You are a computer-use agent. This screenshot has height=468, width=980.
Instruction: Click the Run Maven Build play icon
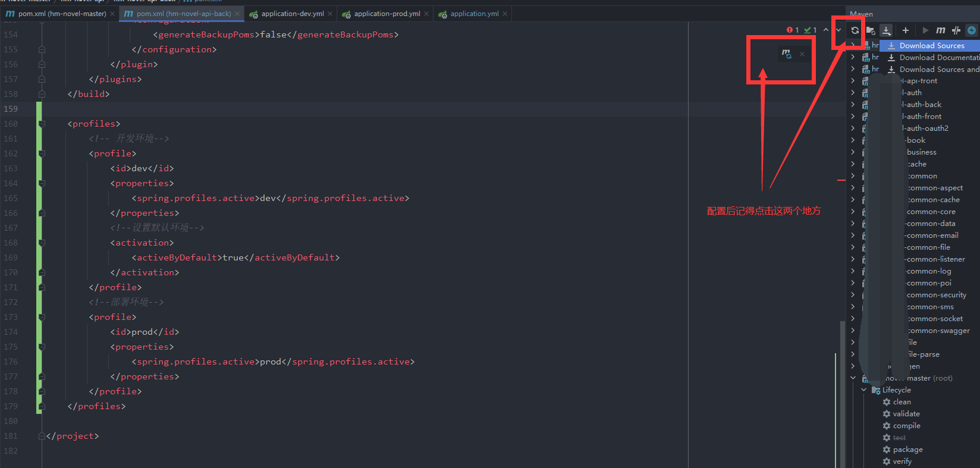925,30
